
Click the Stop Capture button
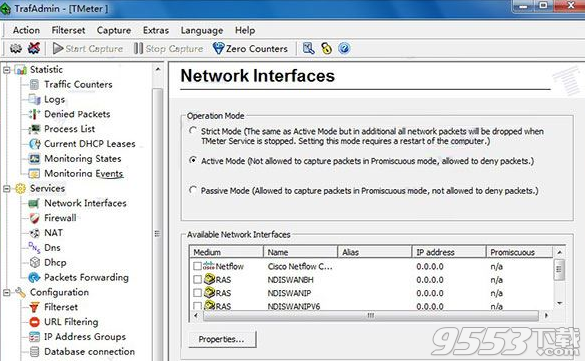click(x=169, y=48)
